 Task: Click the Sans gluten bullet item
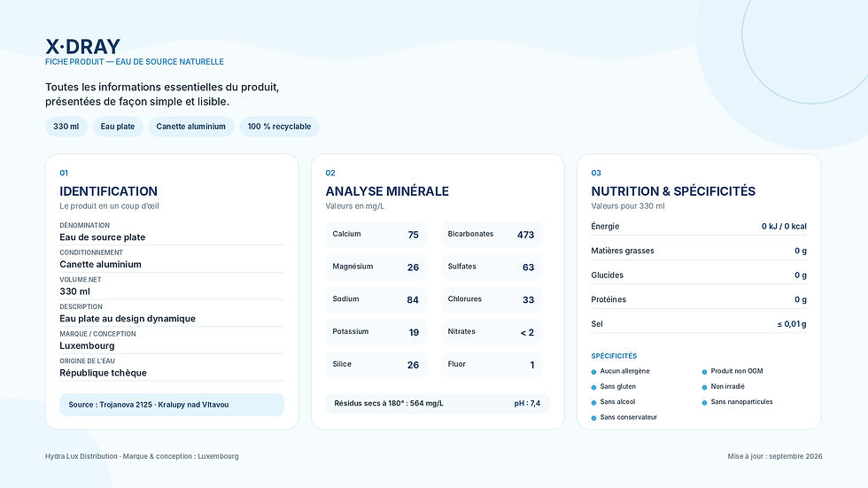pos(613,387)
